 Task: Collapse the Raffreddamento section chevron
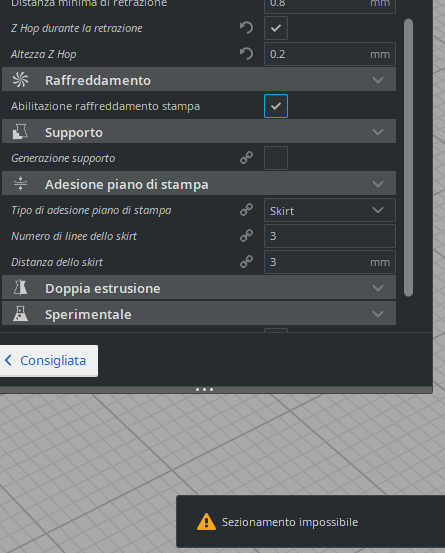pyautogui.click(x=378, y=80)
